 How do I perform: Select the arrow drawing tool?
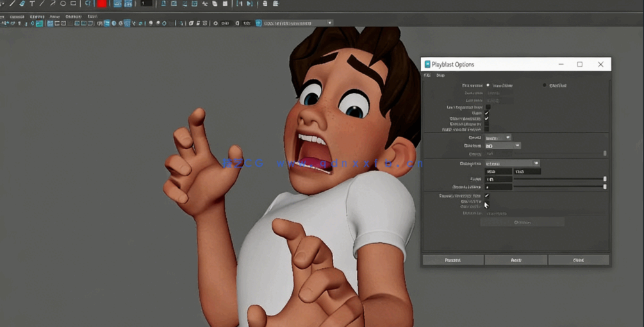click(53, 4)
